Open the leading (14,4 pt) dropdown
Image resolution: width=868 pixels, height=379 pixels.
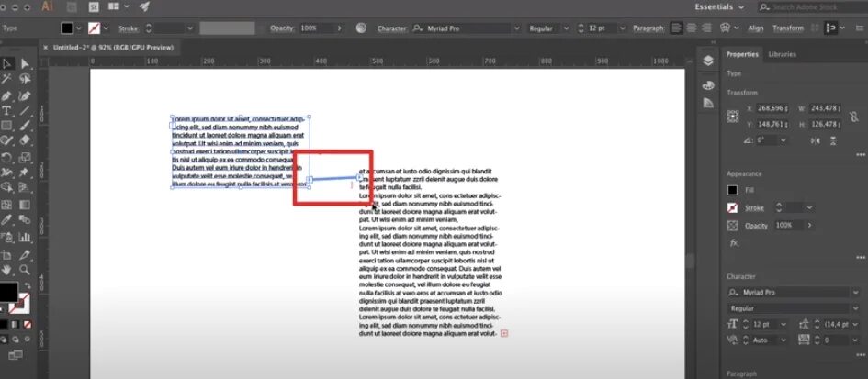pos(856,324)
